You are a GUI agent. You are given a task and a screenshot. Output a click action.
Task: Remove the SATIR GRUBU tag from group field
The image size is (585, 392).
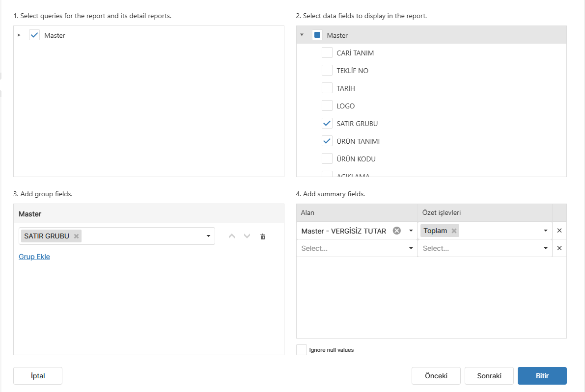coord(76,236)
